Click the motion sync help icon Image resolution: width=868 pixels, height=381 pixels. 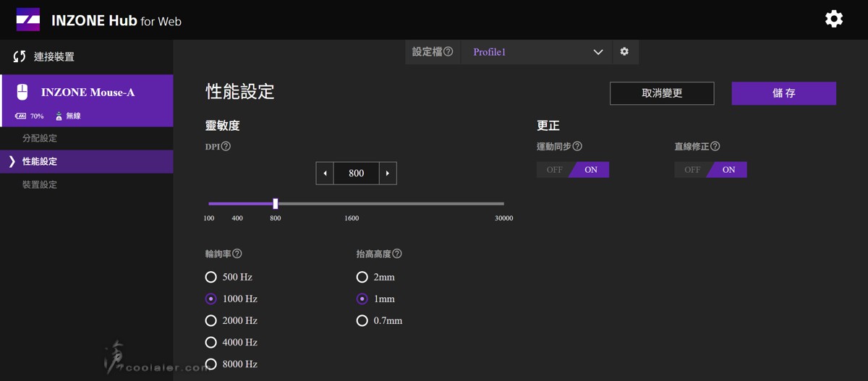point(577,146)
